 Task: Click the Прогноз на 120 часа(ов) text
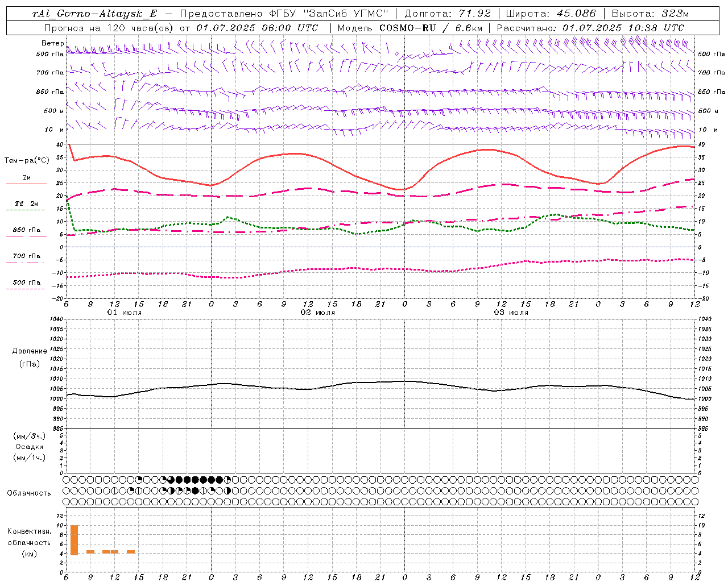coord(110,28)
